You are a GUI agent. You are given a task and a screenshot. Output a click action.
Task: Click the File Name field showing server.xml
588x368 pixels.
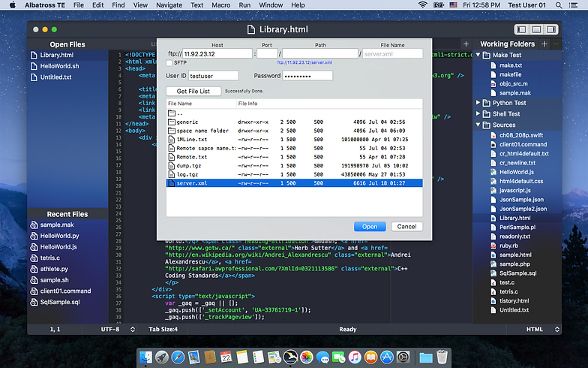click(393, 54)
